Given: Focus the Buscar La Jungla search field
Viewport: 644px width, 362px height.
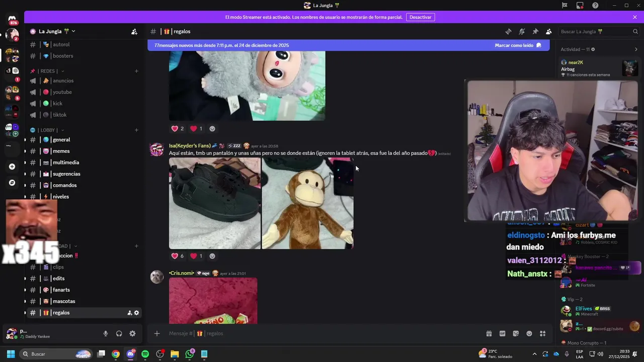Looking at the screenshot, I should [x=599, y=31].
